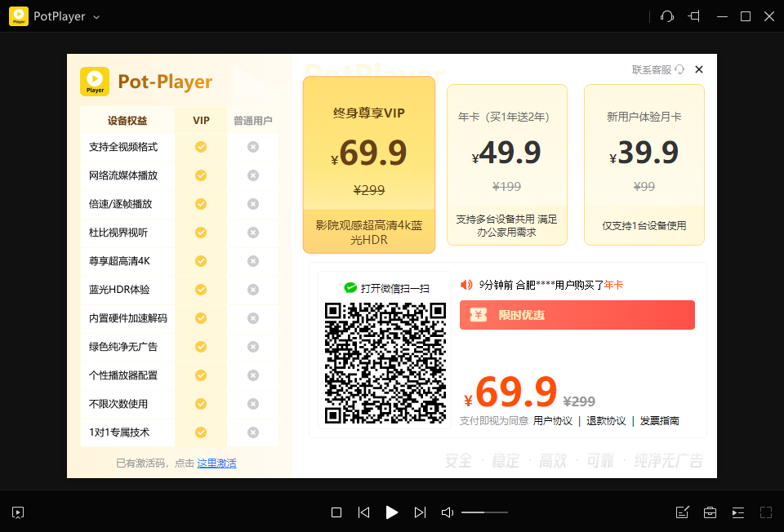This screenshot has height=532, width=784.
Task: Click the 69.9 price in payment area
Action: click(x=516, y=392)
